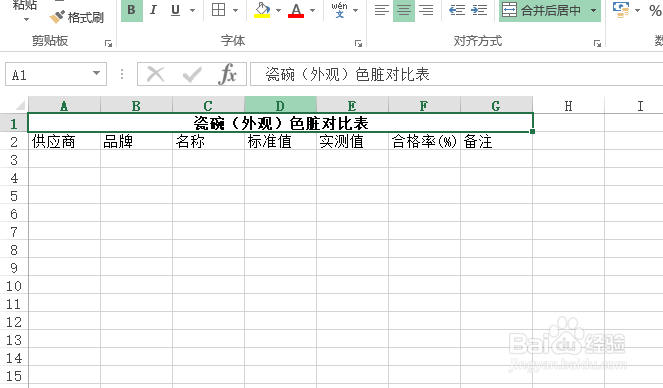
Task: Toggle Italic formatting
Action: tap(153, 10)
